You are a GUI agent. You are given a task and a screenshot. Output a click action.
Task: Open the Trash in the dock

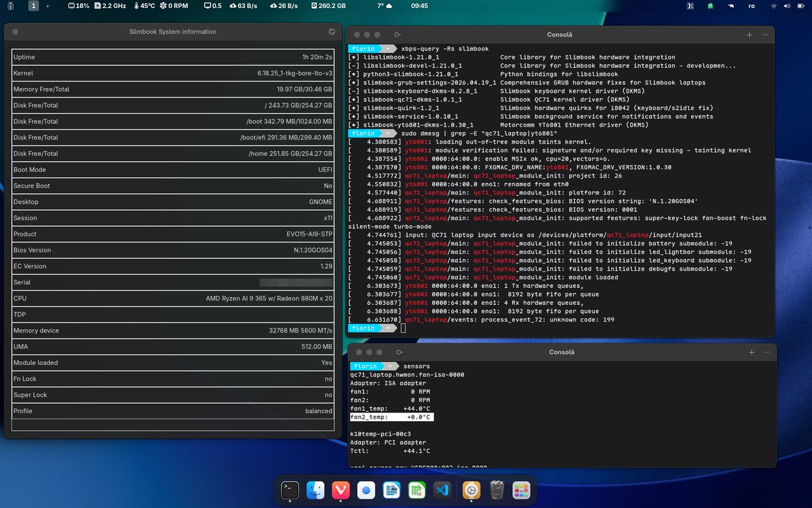click(497, 489)
